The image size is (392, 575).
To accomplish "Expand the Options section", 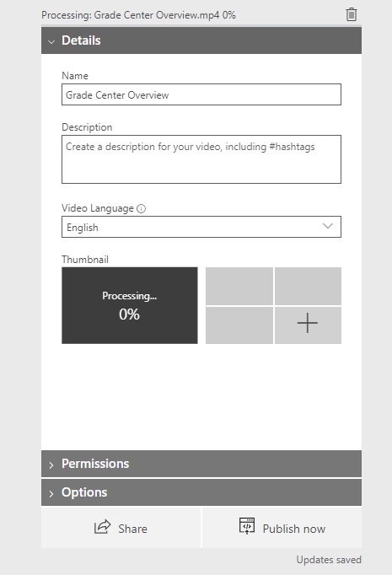I will (201, 492).
